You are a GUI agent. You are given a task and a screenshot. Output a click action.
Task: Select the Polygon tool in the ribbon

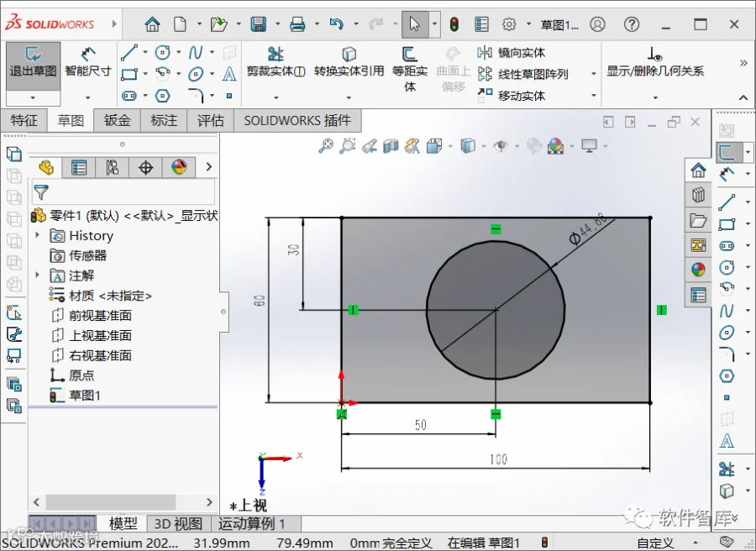pyautogui.click(x=162, y=96)
